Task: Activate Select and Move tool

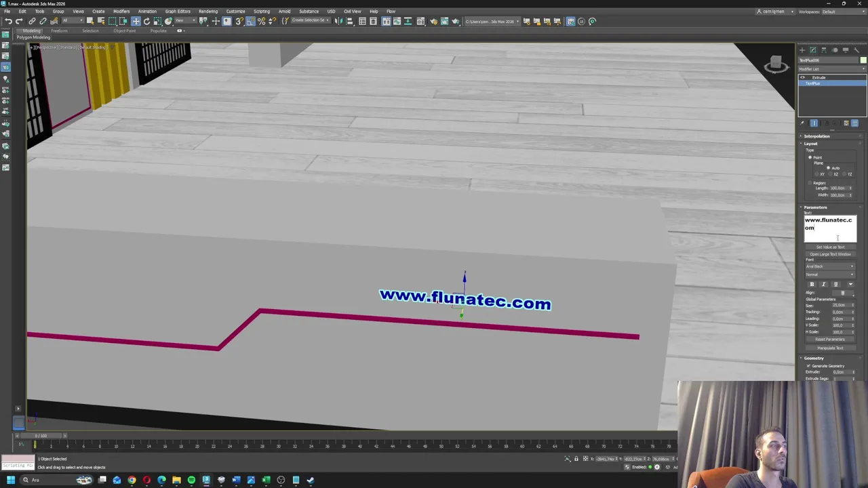Action: (x=136, y=21)
